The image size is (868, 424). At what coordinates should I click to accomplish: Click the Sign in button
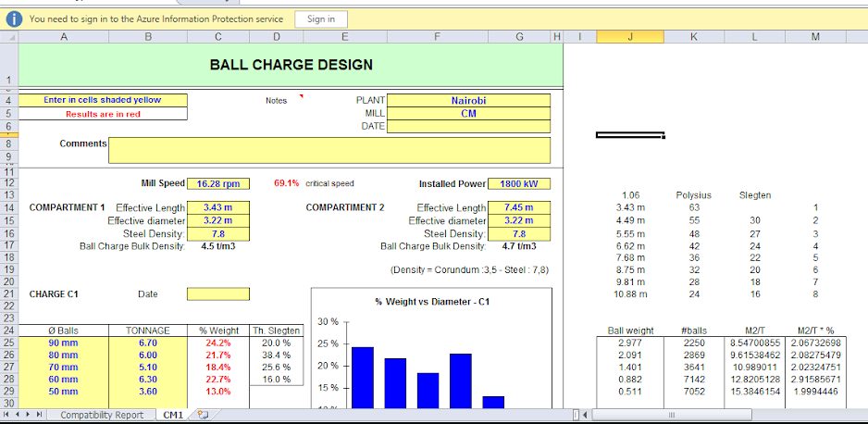coord(321,19)
